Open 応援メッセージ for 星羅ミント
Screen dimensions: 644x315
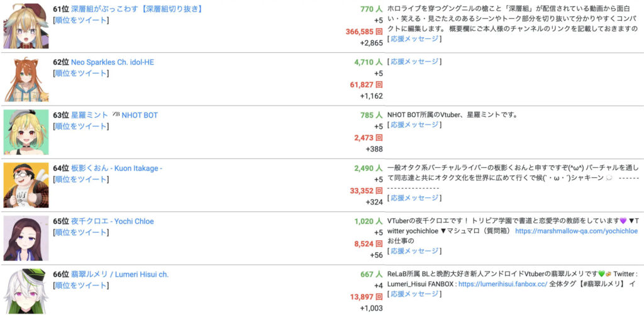click(x=414, y=125)
